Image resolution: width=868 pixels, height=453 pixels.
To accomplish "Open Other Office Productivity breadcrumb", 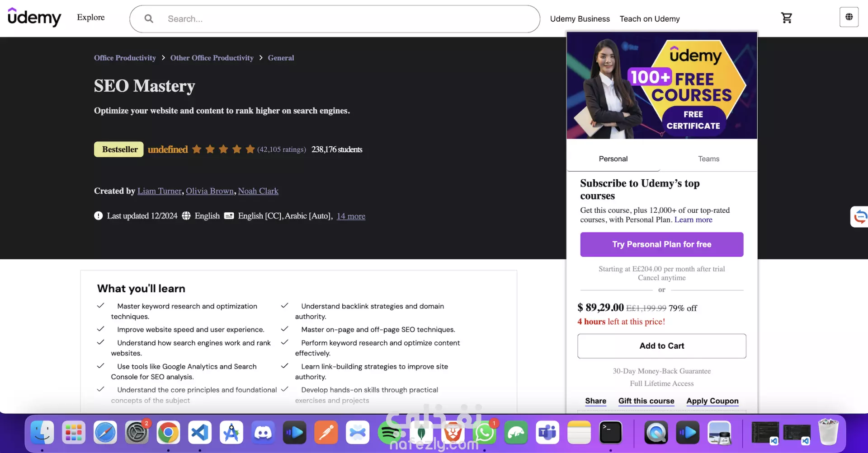I will point(212,58).
